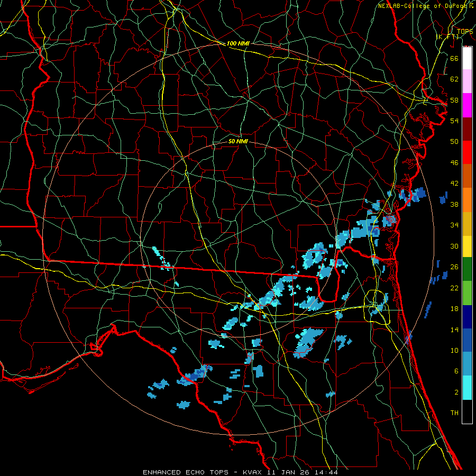Click the legend value "46"

click(x=454, y=163)
